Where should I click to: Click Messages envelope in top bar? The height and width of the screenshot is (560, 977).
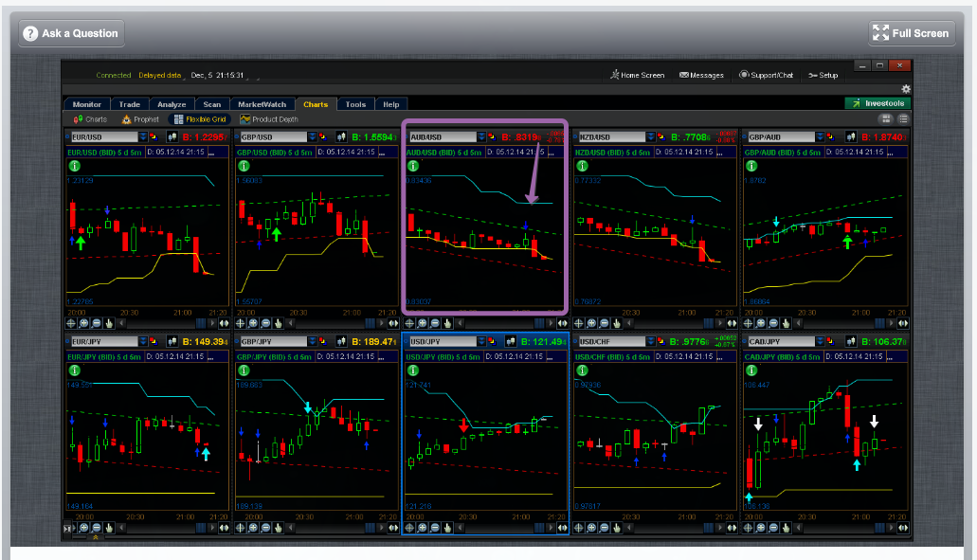[x=701, y=75]
